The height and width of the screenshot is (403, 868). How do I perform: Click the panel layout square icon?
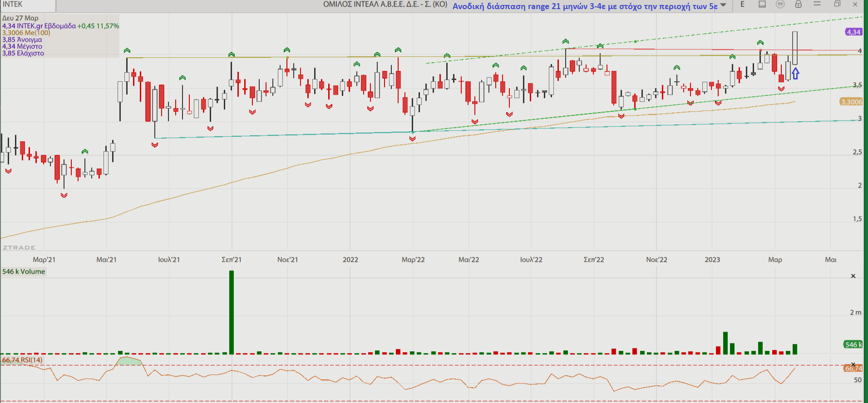[762, 4]
